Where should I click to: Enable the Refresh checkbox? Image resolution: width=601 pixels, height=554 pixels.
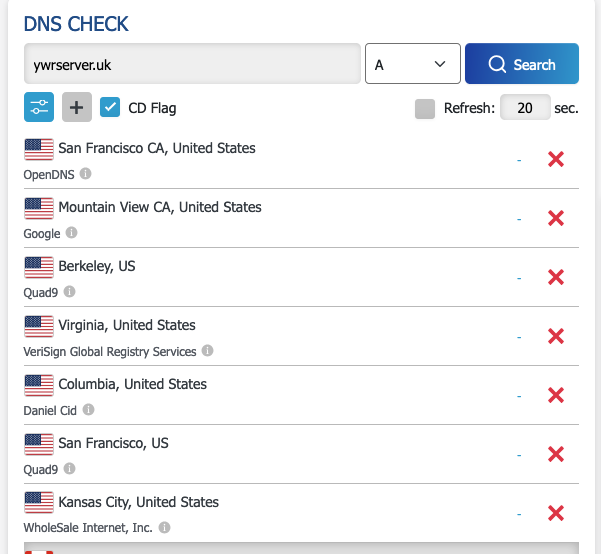(x=425, y=109)
